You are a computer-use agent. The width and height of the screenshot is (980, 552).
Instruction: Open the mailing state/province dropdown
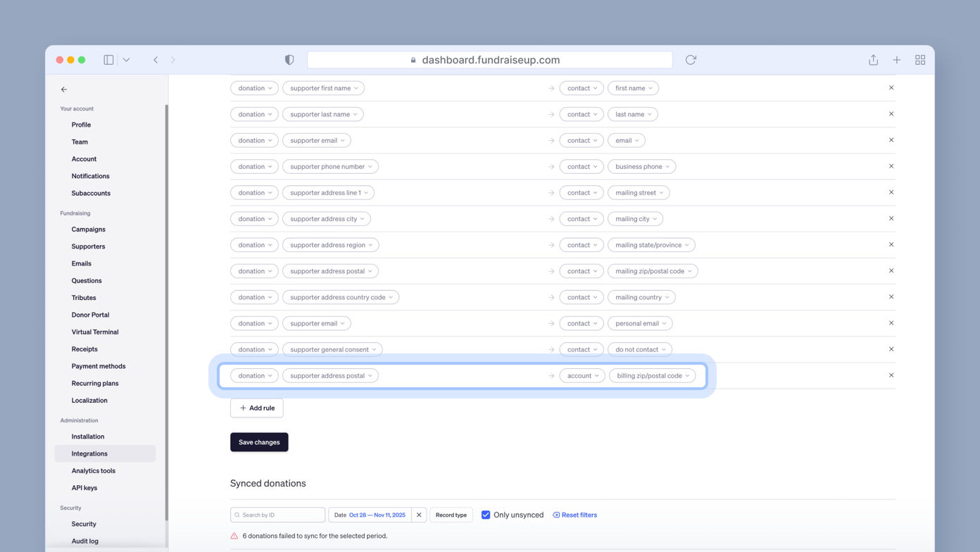[651, 245]
